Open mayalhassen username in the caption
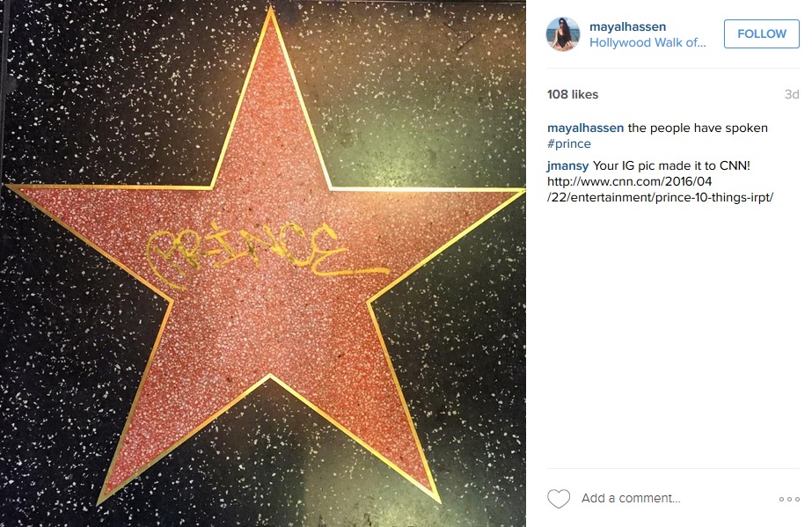 click(x=585, y=128)
